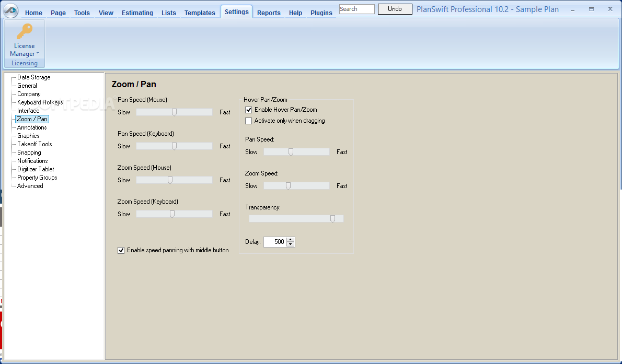The image size is (622, 364).
Task: Switch to the Page tab
Action: pyautogui.click(x=59, y=13)
